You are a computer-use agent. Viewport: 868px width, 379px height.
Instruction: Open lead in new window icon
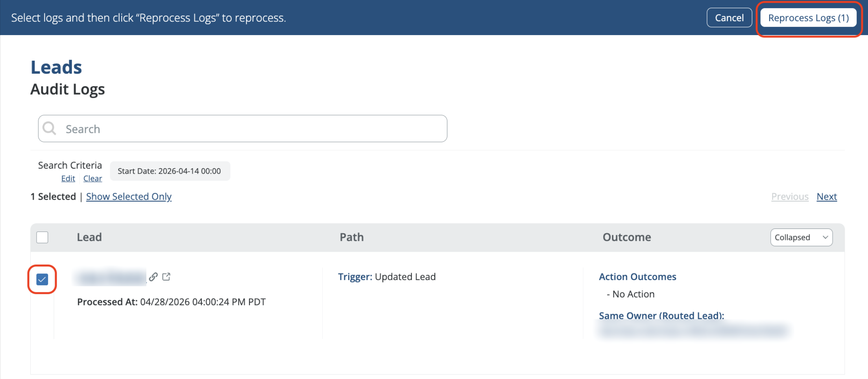[166, 277]
